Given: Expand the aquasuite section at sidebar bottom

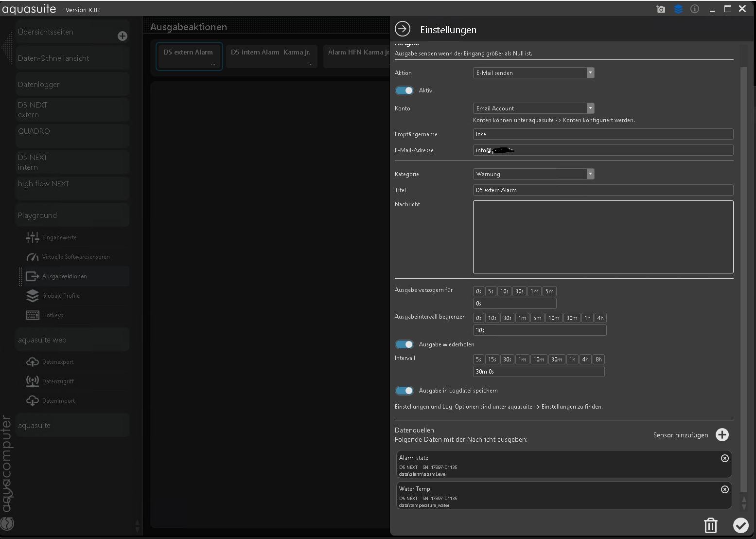Looking at the screenshot, I should (72, 425).
